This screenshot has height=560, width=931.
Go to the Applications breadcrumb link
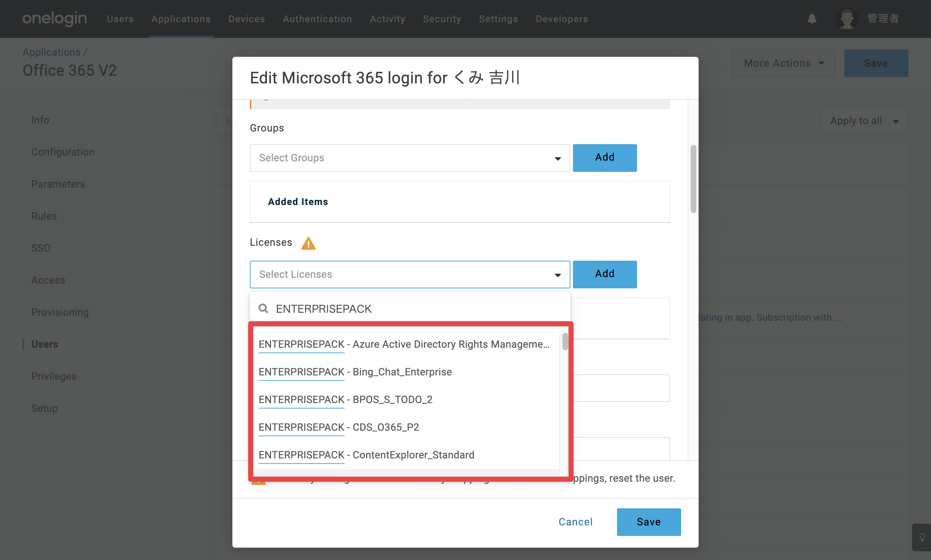pyautogui.click(x=51, y=52)
